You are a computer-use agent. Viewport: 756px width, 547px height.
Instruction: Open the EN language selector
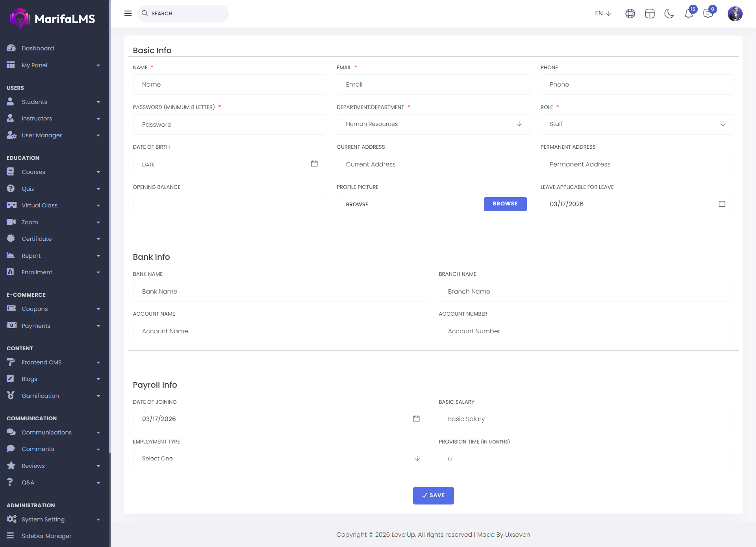[603, 13]
